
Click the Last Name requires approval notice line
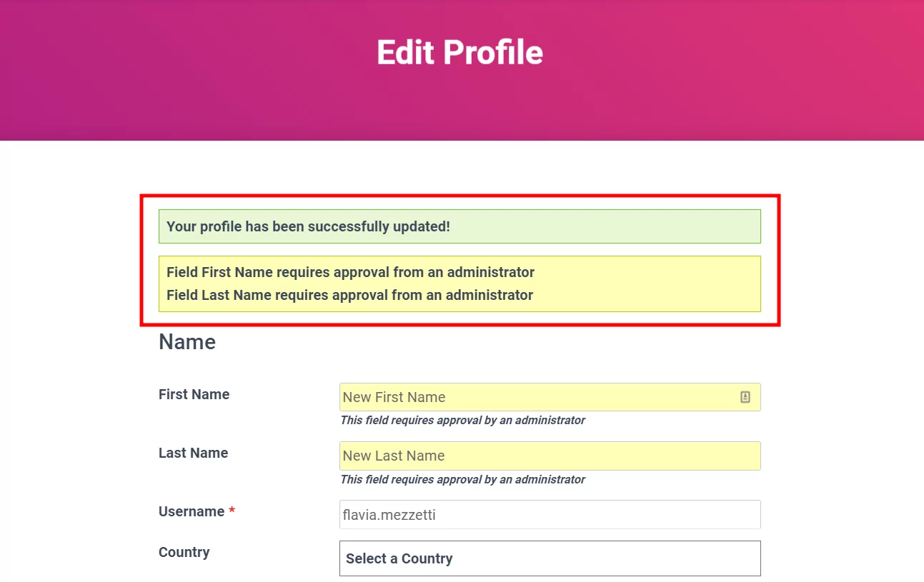point(349,295)
